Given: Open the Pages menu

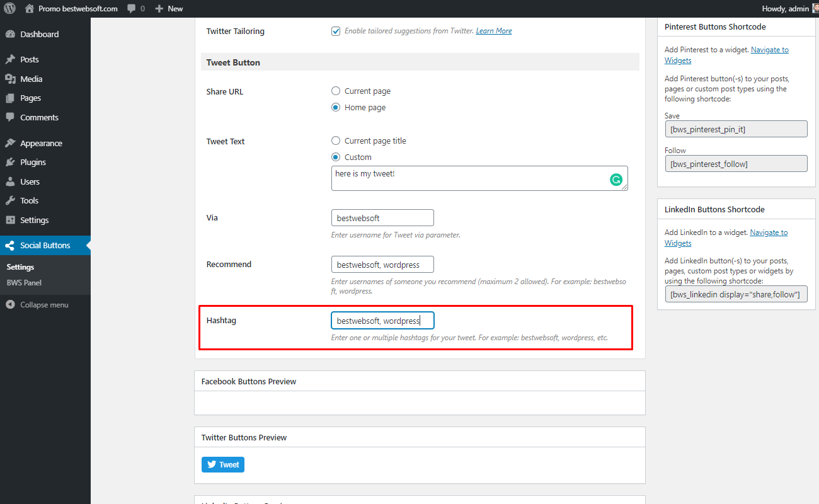Looking at the screenshot, I should click(45, 98).
